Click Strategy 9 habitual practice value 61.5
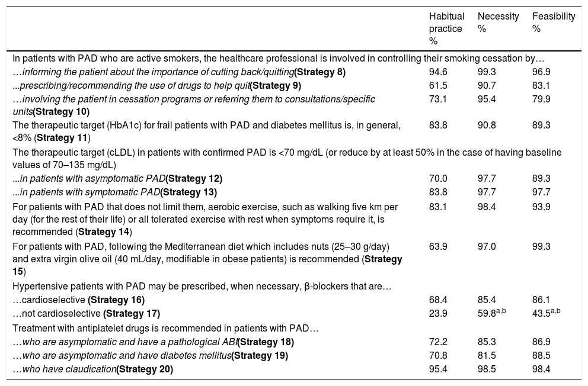The image size is (588, 386). (438, 85)
